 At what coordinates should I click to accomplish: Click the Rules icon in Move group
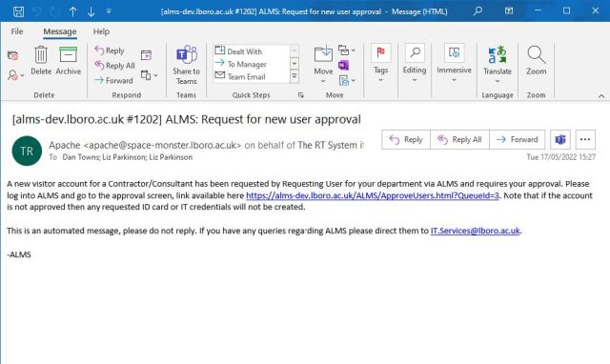pos(346,51)
